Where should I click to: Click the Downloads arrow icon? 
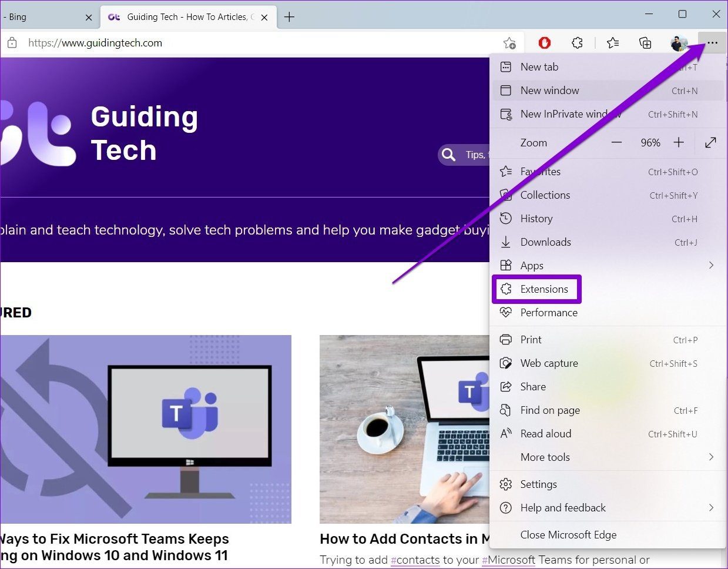pyautogui.click(x=506, y=242)
